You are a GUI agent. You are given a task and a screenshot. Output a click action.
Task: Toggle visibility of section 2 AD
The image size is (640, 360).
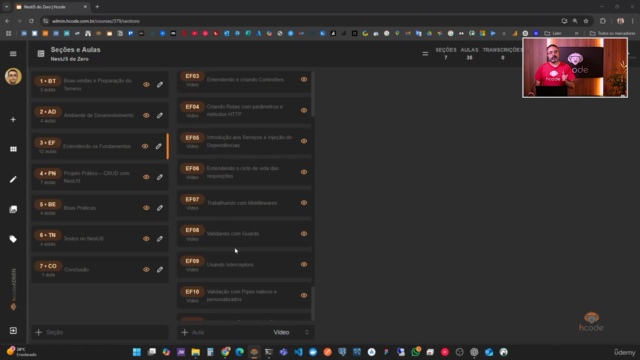pos(146,116)
